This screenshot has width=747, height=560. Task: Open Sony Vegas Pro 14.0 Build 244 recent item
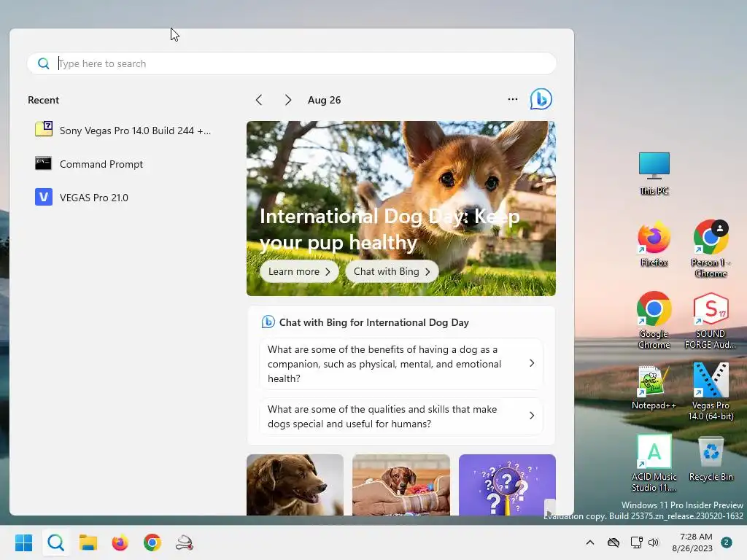pyautogui.click(x=124, y=131)
